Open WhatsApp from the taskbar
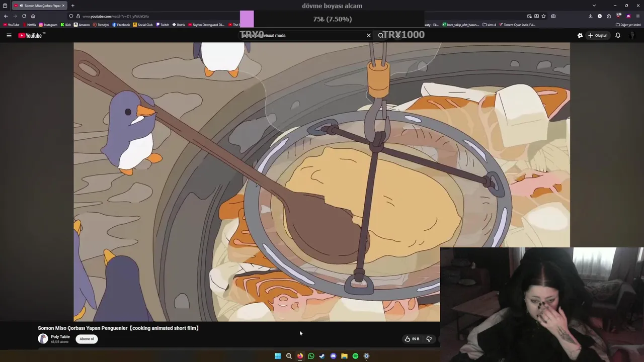This screenshot has height=362, width=644. coord(311,356)
